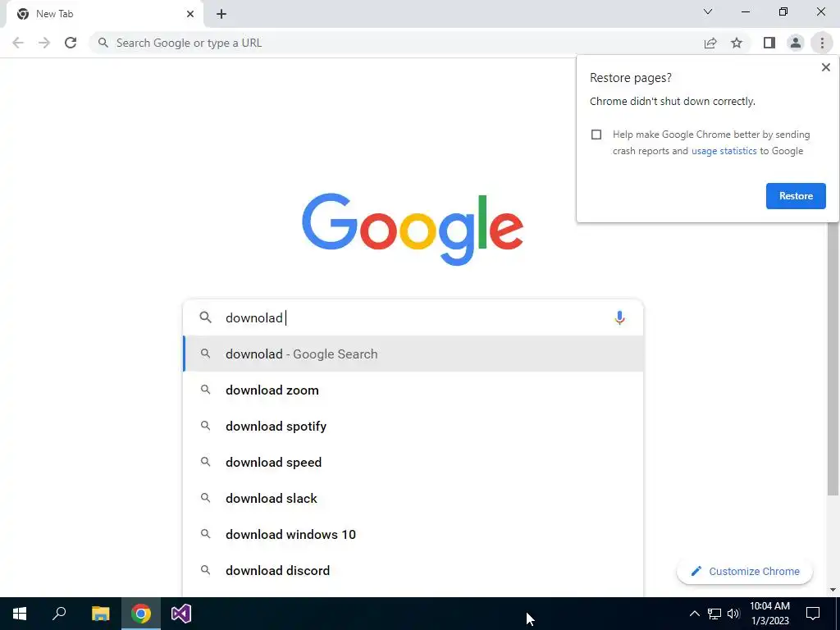Screen dimensions: 840x630
Task: Choose 'download discord' suggestion
Action: point(413,571)
